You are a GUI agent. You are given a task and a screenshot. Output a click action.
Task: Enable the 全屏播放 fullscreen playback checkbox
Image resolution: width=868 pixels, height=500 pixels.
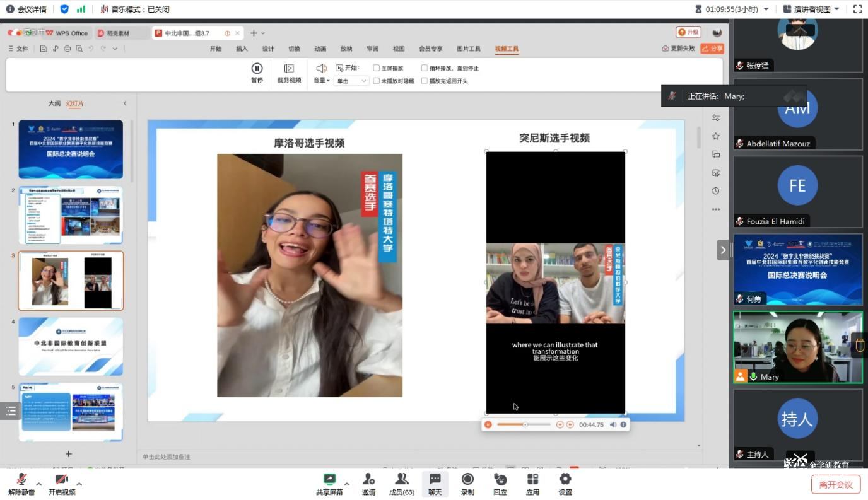(377, 68)
